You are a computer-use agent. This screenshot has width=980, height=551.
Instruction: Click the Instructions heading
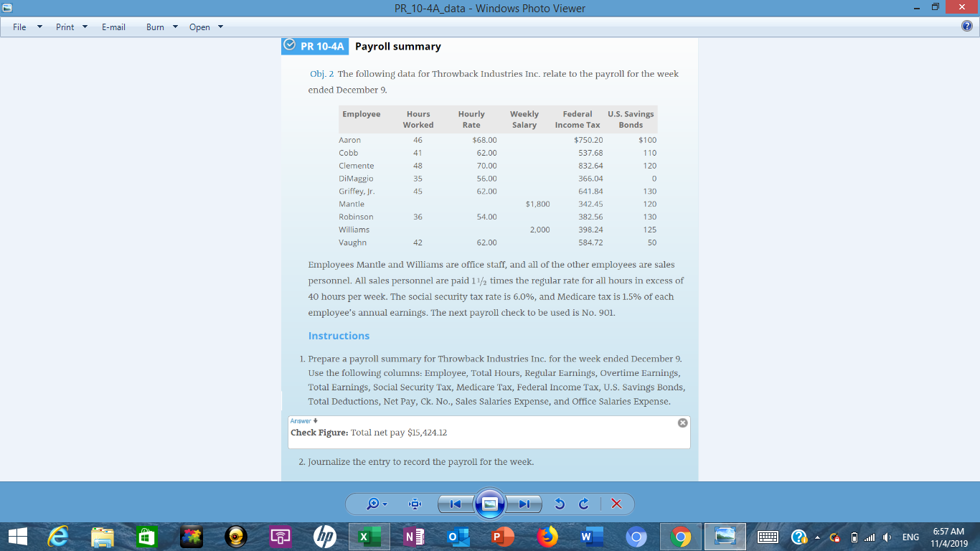(339, 336)
